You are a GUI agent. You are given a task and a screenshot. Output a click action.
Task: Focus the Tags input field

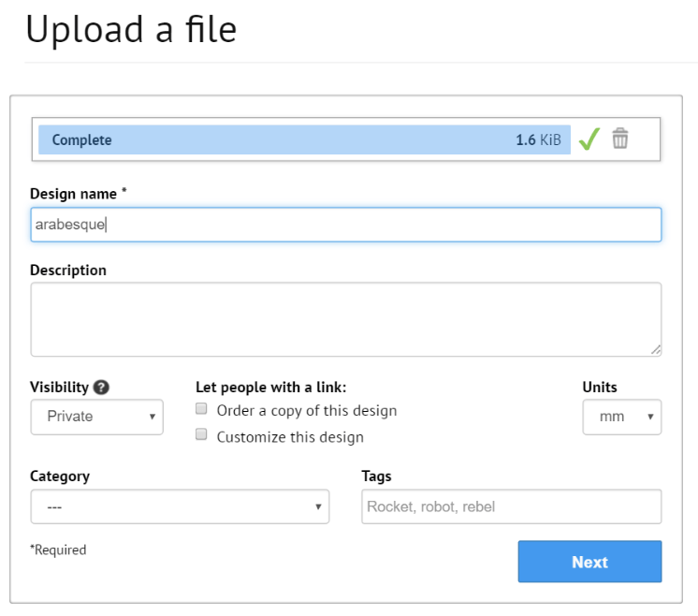512,506
